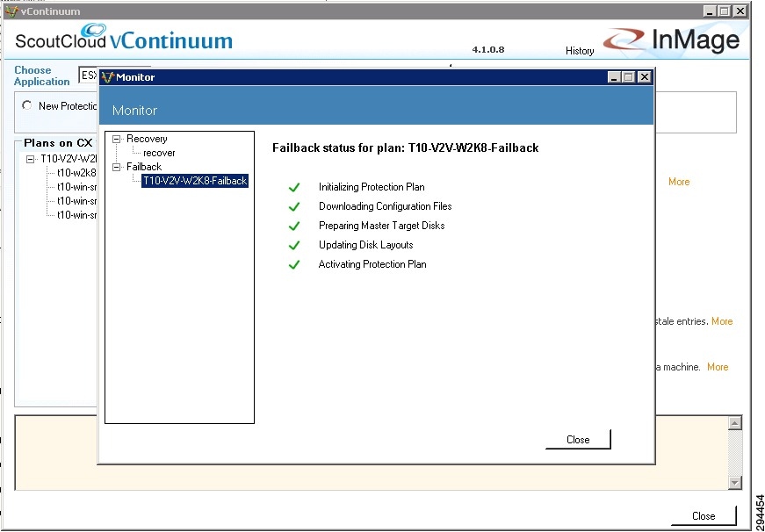
Task: Click the 'Initializing Protection Plan' status text
Action: tap(372, 187)
